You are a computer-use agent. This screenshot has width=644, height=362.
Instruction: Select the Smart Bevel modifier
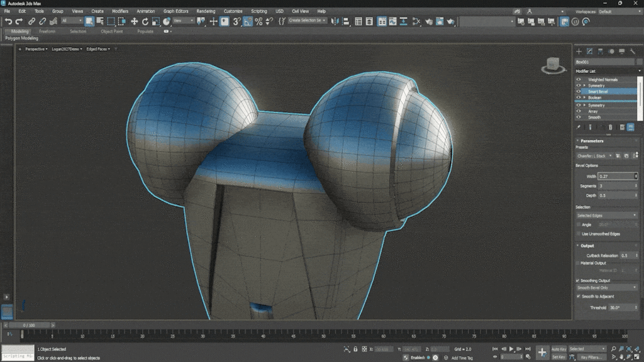597,91
